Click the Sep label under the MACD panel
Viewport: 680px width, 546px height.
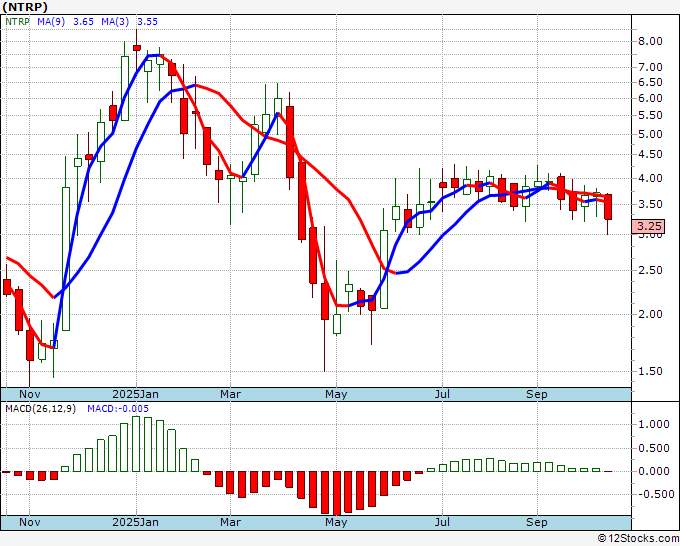(x=538, y=522)
